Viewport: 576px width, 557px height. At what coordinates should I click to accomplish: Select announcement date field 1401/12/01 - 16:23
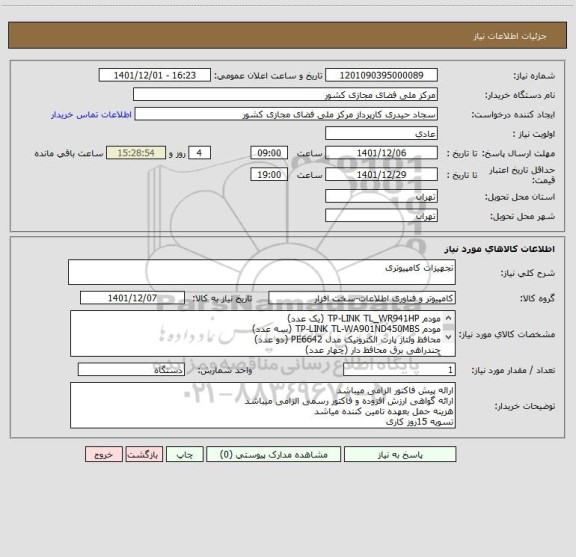tap(155, 75)
